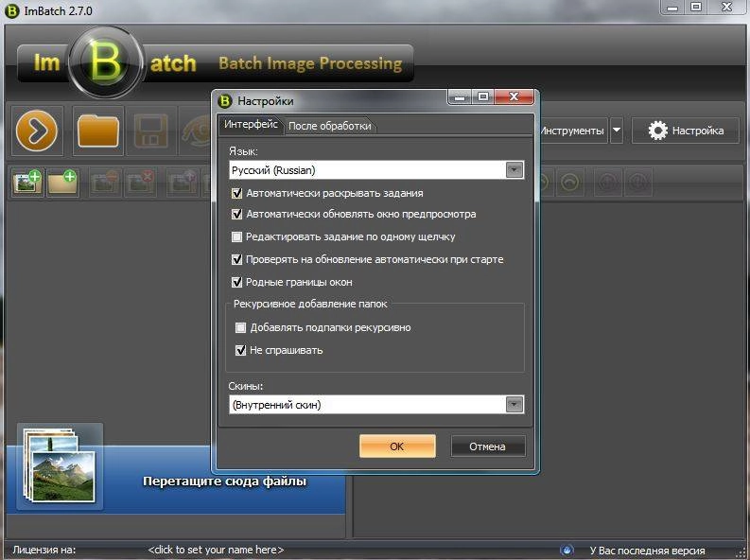Open the Инструменты tools button
The height and width of the screenshot is (560, 750).
coord(572,131)
